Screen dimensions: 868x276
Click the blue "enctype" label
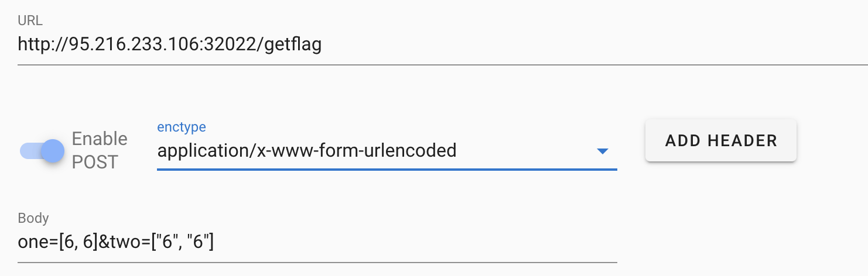pyautogui.click(x=182, y=127)
